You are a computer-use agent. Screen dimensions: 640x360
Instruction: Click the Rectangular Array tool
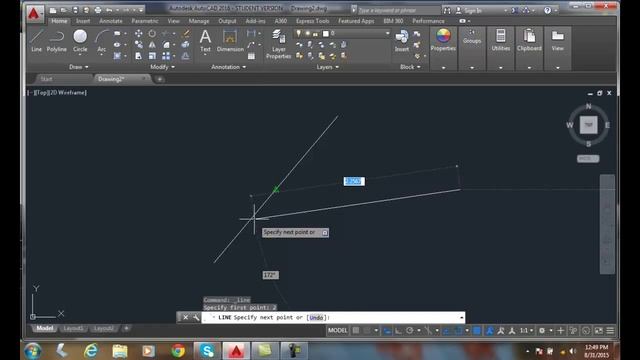[x=166, y=56]
